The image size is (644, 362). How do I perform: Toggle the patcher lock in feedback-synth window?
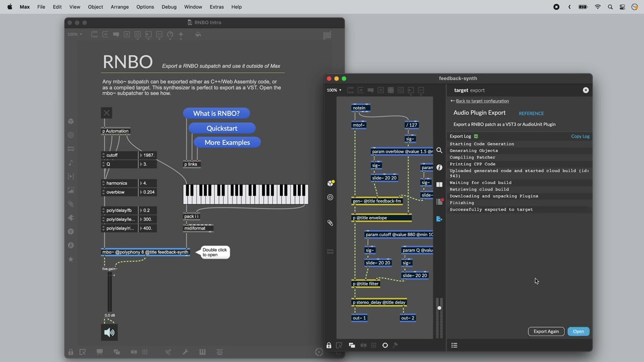tap(329, 345)
